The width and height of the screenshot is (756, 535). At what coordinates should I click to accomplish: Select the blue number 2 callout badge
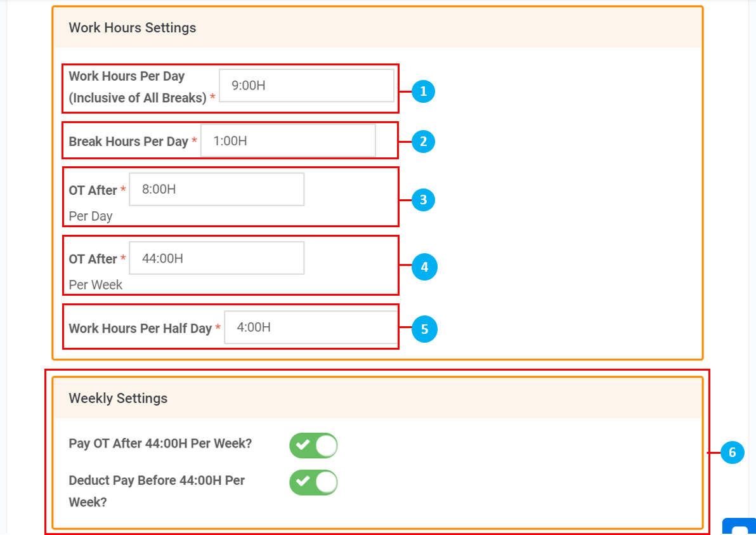click(423, 141)
